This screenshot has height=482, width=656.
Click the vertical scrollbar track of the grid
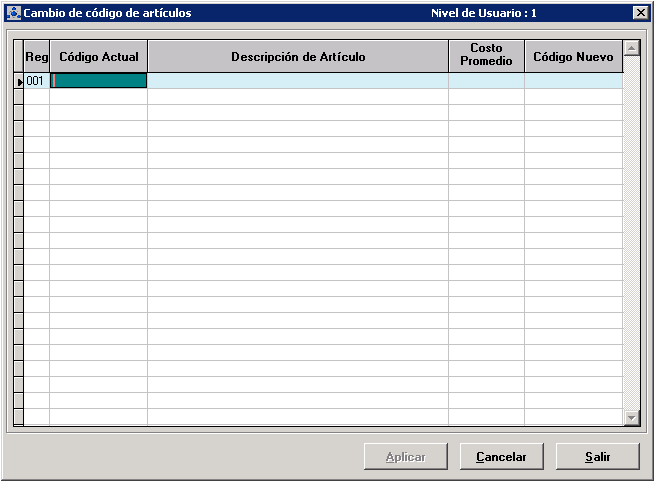point(631,230)
